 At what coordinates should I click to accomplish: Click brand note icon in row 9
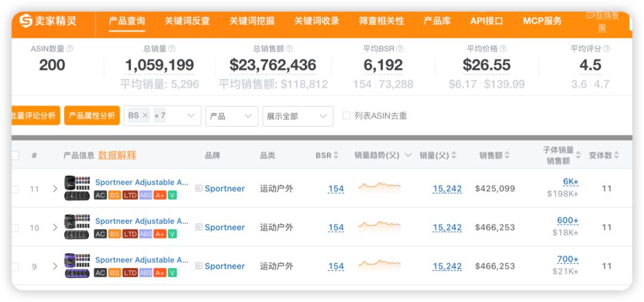pos(199,266)
